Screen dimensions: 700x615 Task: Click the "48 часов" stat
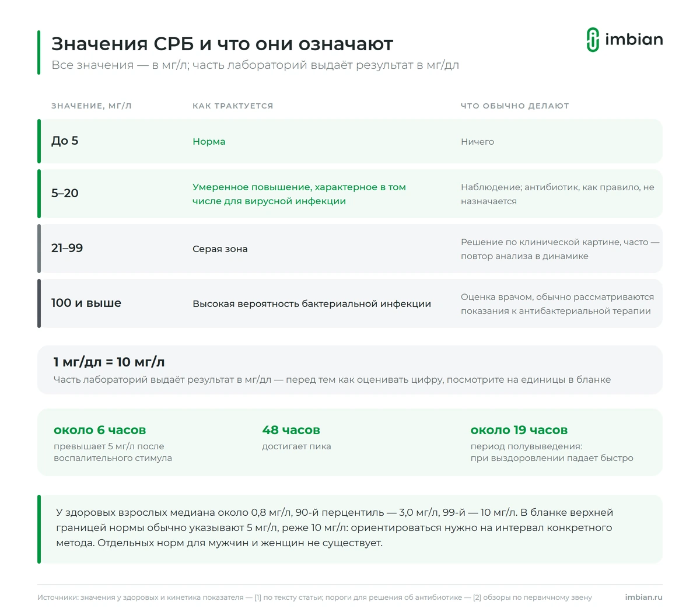click(291, 430)
